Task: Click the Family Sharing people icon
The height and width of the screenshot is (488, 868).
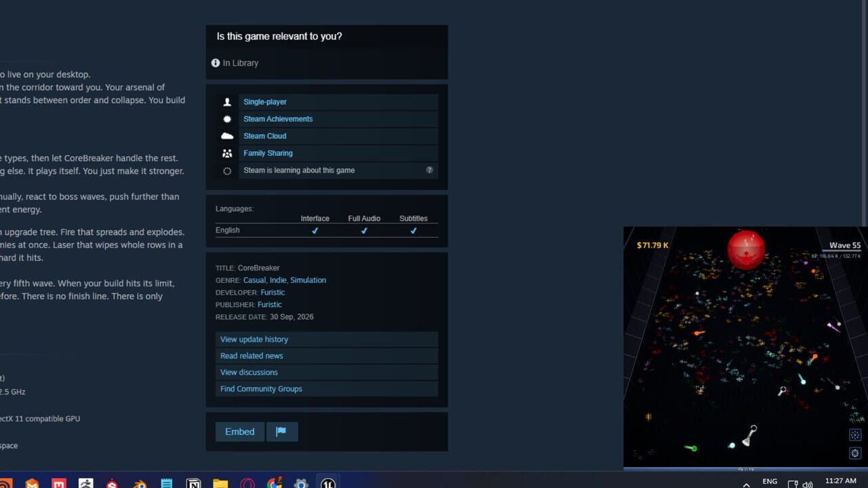Action: tap(227, 153)
